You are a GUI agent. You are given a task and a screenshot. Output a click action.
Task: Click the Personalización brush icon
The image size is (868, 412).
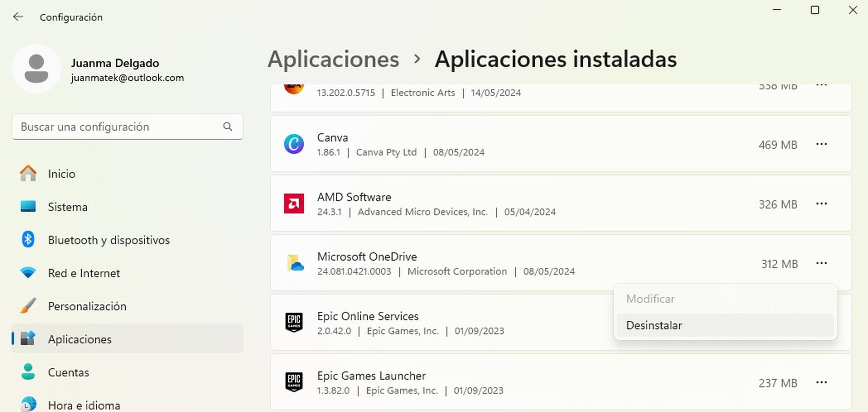tap(28, 306)
